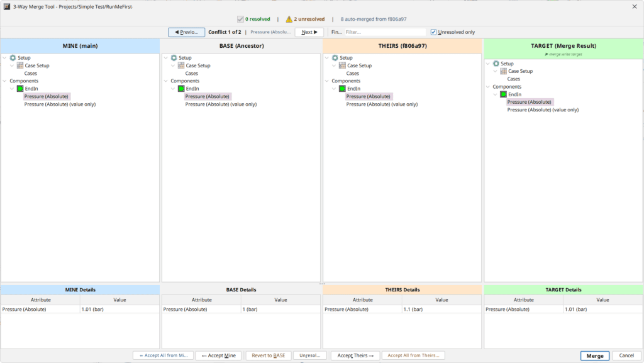Click the green EndIn icon in THEIRS pane
644x363 pixels.
tap(342, 89)
